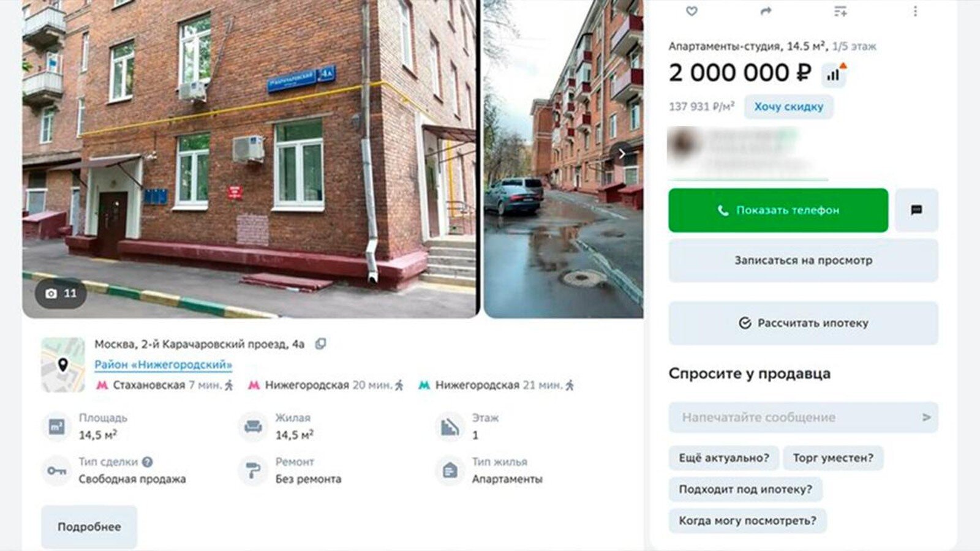Image resolution: width=980 pixels, height=551 pixels.
Task: Open the 11 photos gallery counter
Action: tap(61, 293)
